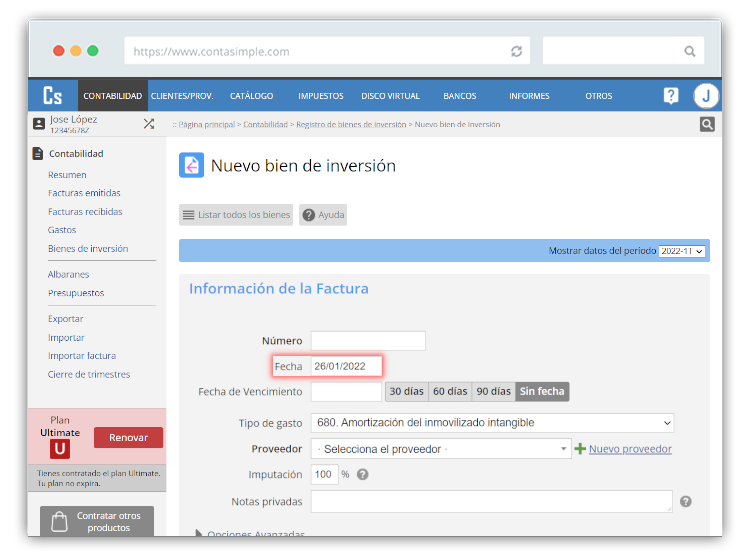
Task: Click the user profile icon next to Jose López
Action: point(39,124)
